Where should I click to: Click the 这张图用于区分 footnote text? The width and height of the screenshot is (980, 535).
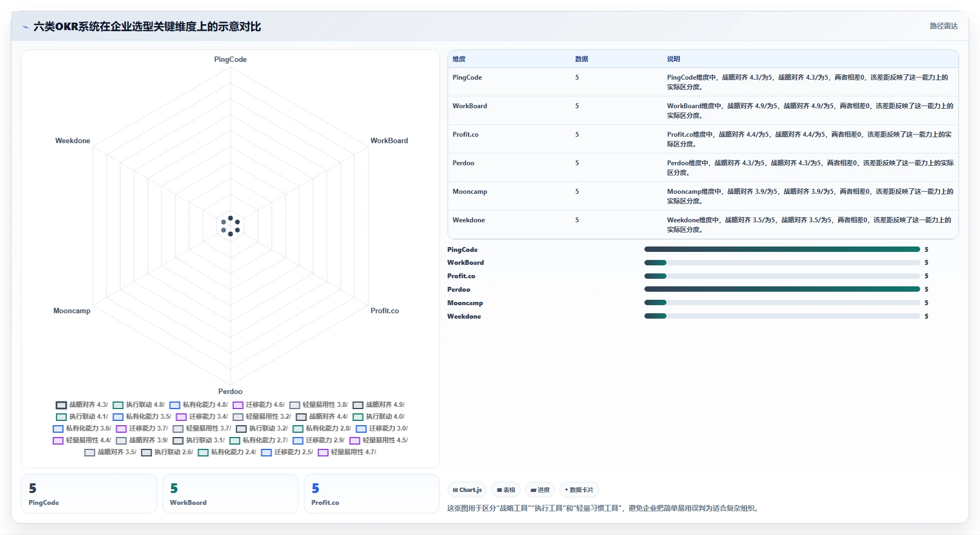[602, 508]
